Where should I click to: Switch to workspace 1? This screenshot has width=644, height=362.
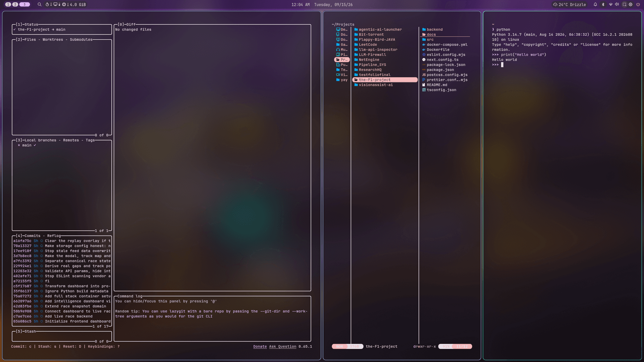point(8,5)
